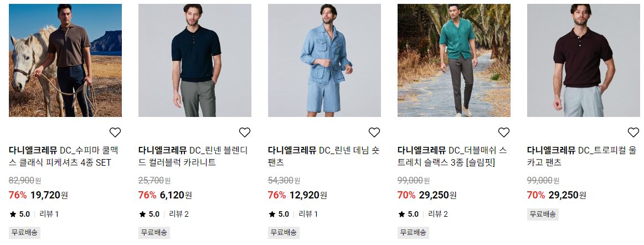Click 리뷰 2 under the 슬랙스 3종

(438, 214)
